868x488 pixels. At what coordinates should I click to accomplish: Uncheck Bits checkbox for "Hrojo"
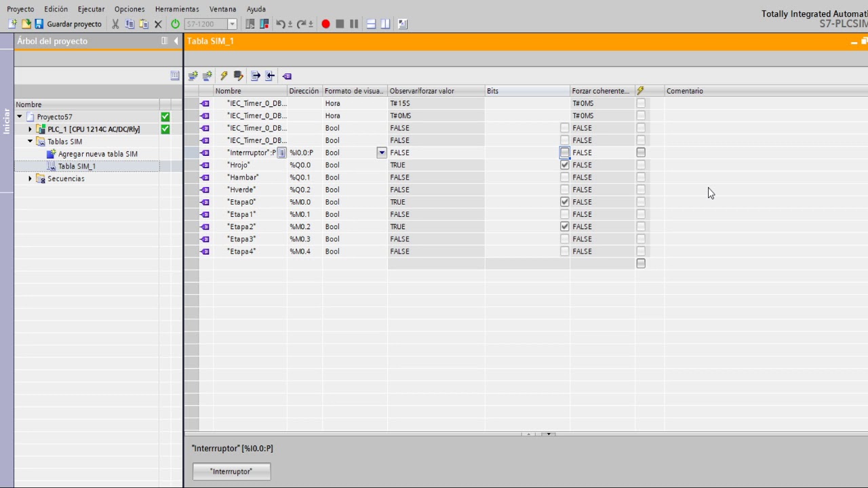[x=565, y=165]
